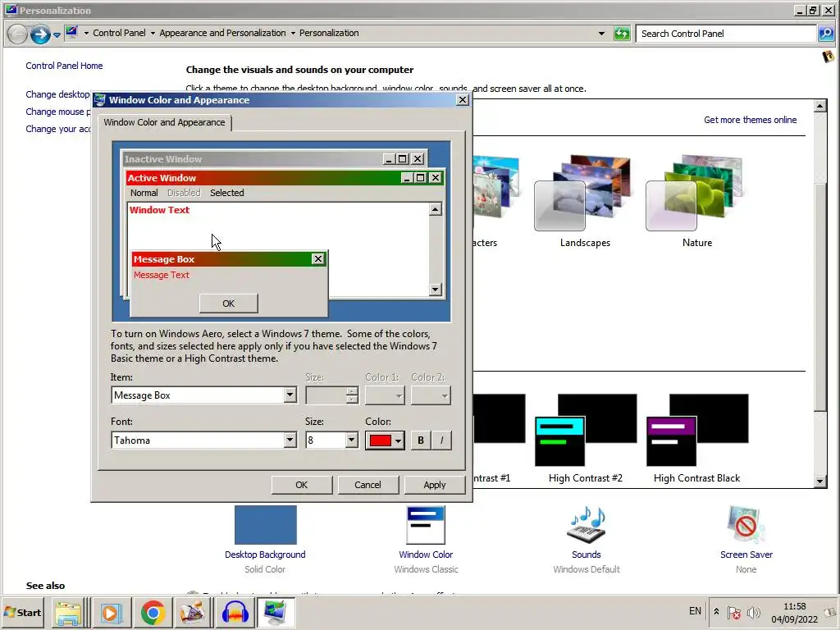Click OK in Window Color and Appearance dialog

pos(302,485)
